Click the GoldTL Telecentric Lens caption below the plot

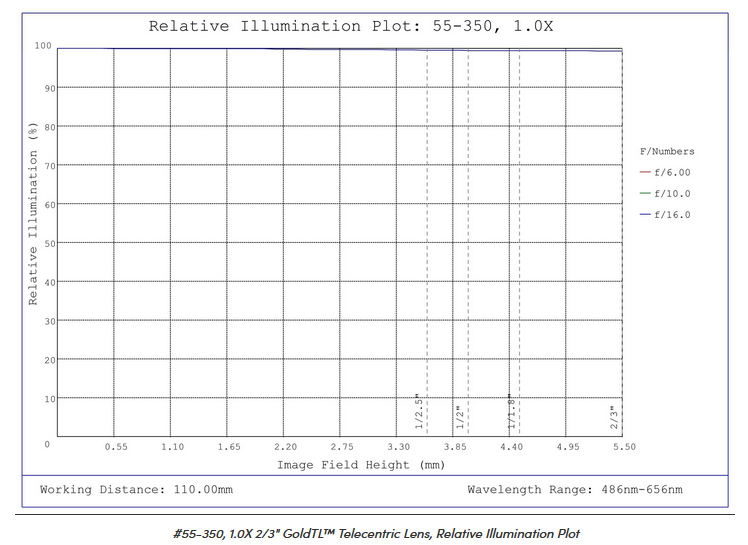point(376,533)
